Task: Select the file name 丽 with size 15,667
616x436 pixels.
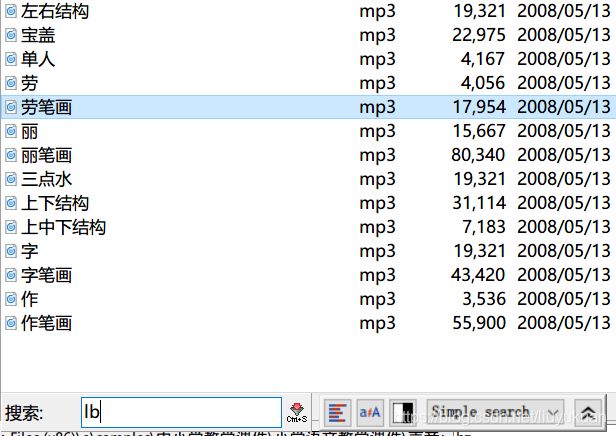Action: 29,131
